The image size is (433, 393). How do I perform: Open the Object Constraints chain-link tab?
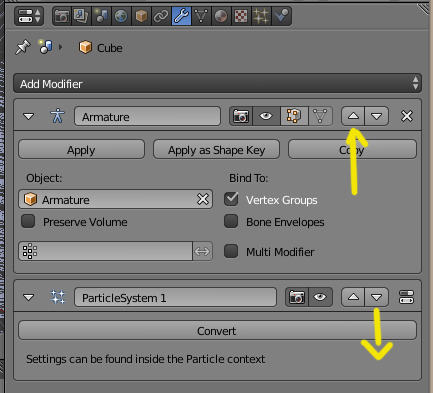[161, 16]
